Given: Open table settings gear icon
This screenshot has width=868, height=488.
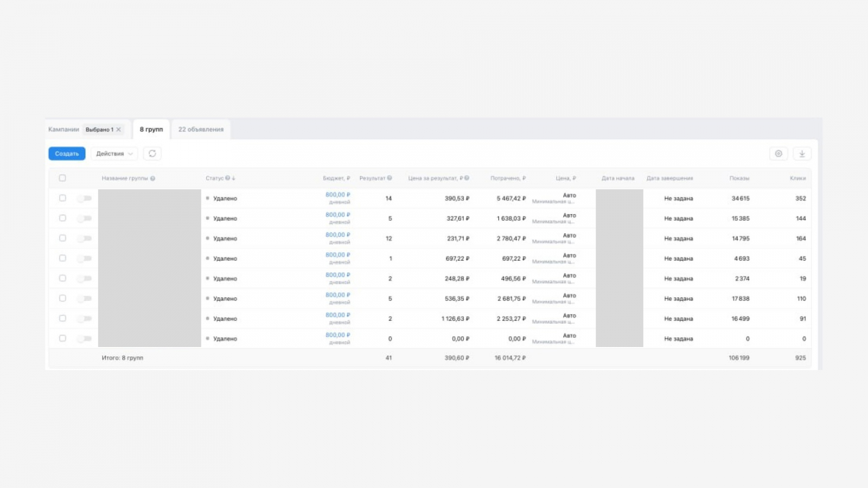Looking at the screenshot, I should pos(778,153).
